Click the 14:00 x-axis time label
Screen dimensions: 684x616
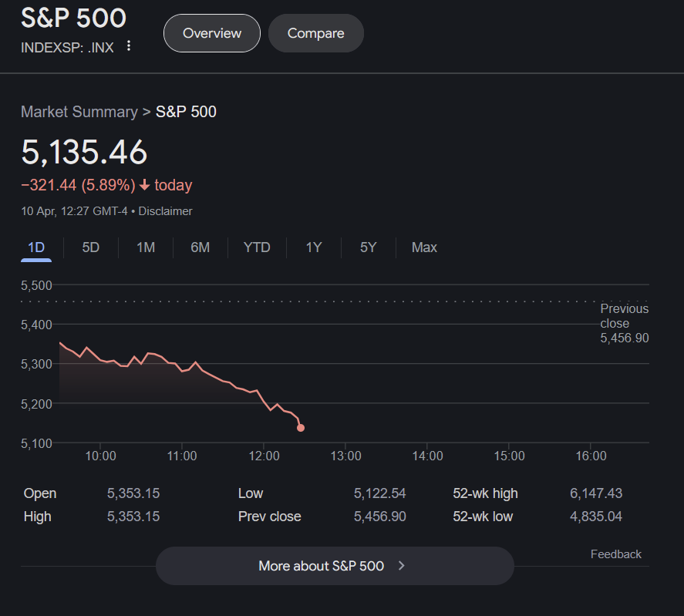(x=427, y=456)
